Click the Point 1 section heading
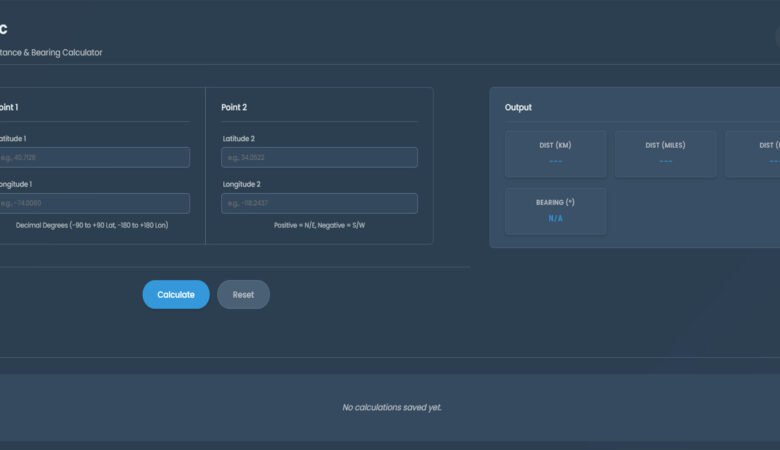This screenshot has height=450, width=780. [x=8, y=107]
